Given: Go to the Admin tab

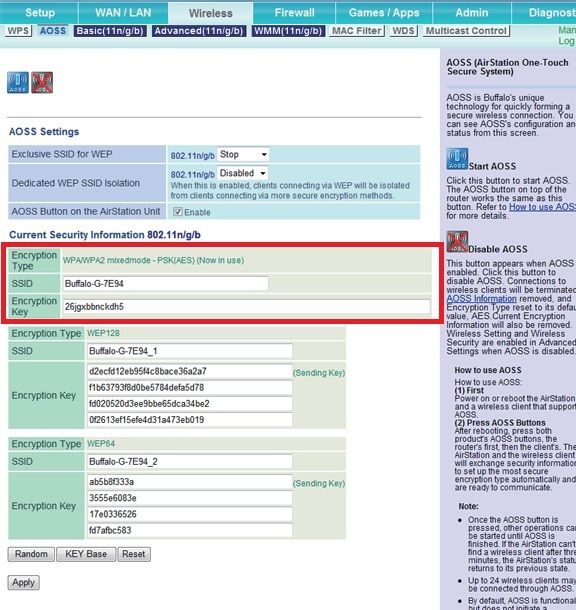Looking at the screenshot, I should click(472, 13).
